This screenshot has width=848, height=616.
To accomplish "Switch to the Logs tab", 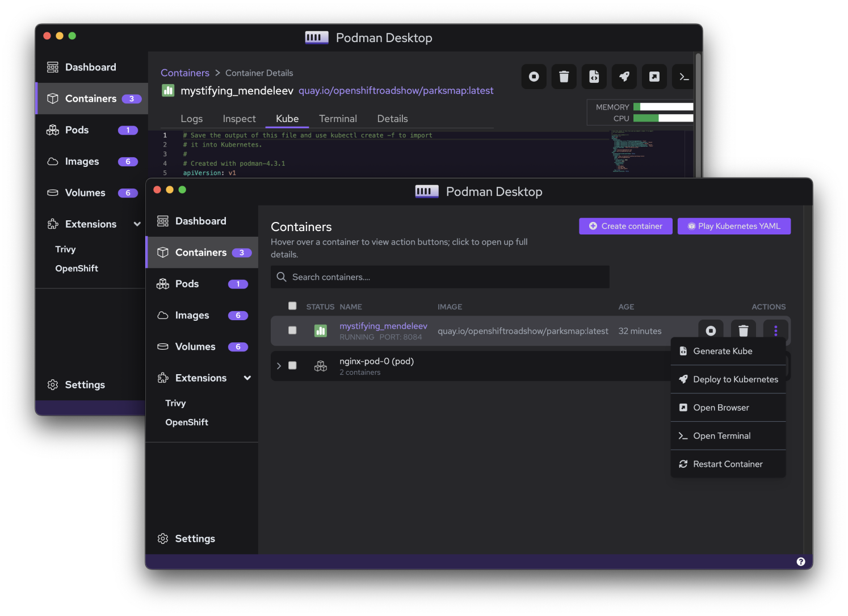I will [x=191, y=119].
